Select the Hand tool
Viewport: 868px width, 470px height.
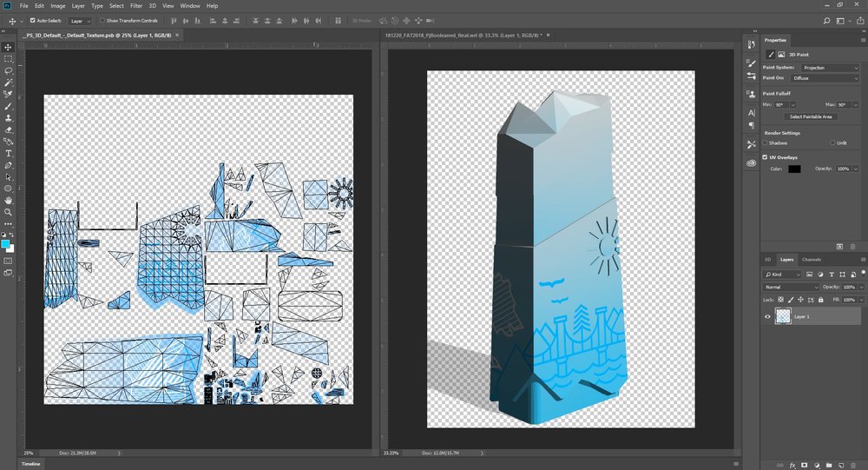8,200
